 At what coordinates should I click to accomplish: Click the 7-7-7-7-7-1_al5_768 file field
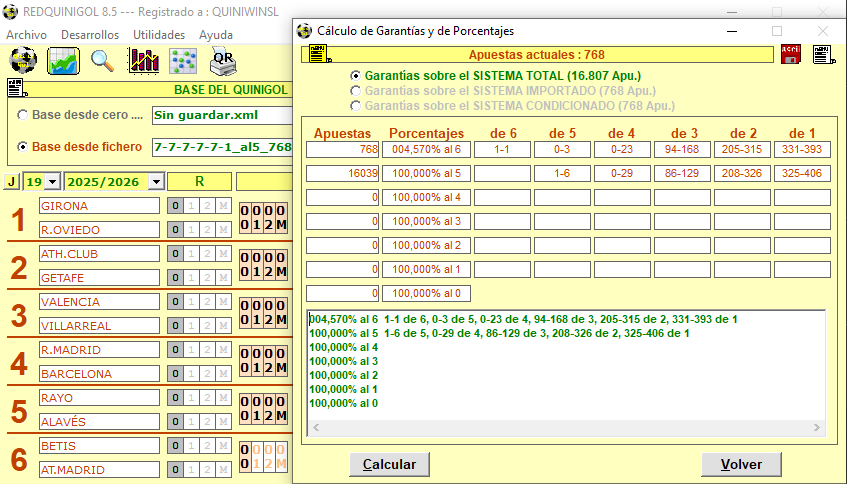coord(222,147)
